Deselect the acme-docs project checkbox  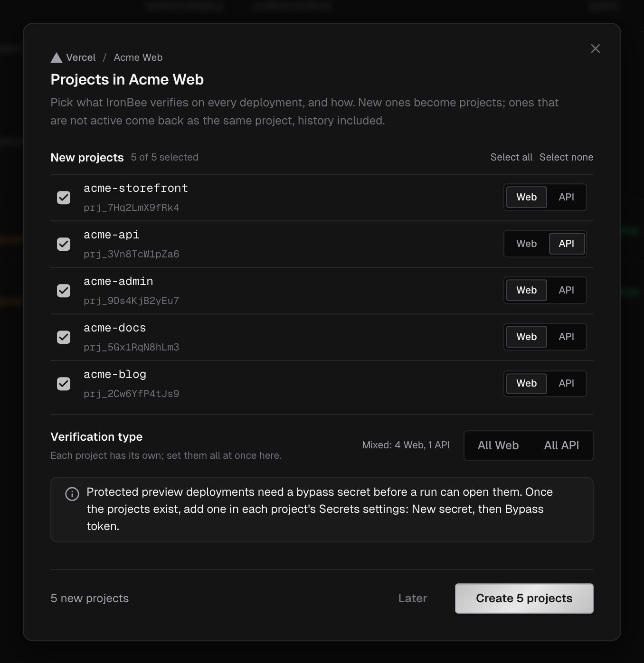click(x=64, y=337)
